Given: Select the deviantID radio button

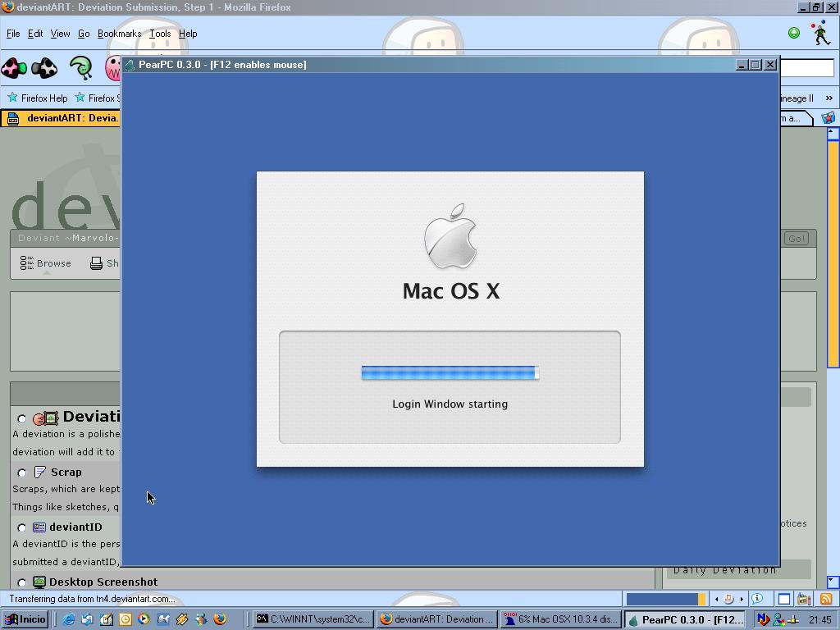Looking at the screenshot, I should (21, 527).
